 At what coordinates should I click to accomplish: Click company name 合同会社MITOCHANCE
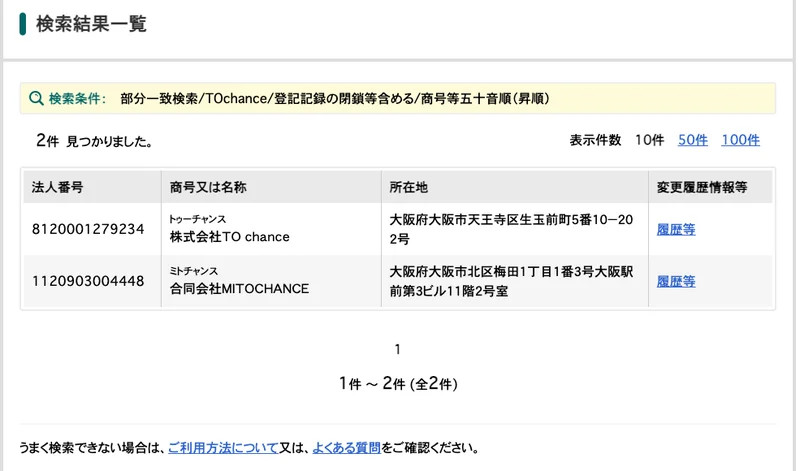point(239,289)
